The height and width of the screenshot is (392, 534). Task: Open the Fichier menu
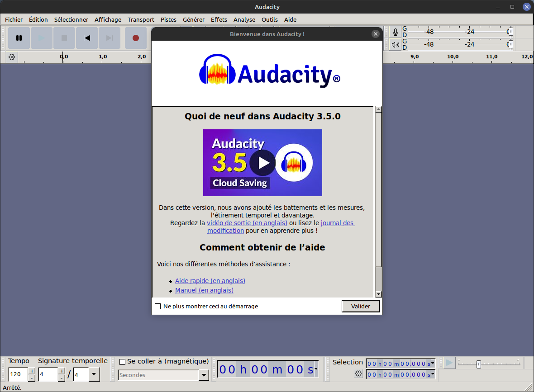tap(14, 20)
